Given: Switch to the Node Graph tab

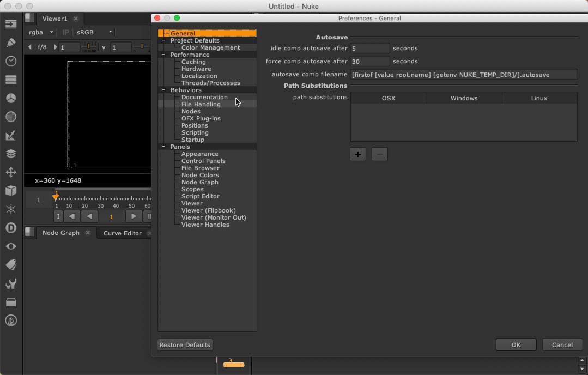Looking at the screenshot, I should click(60, 233).
